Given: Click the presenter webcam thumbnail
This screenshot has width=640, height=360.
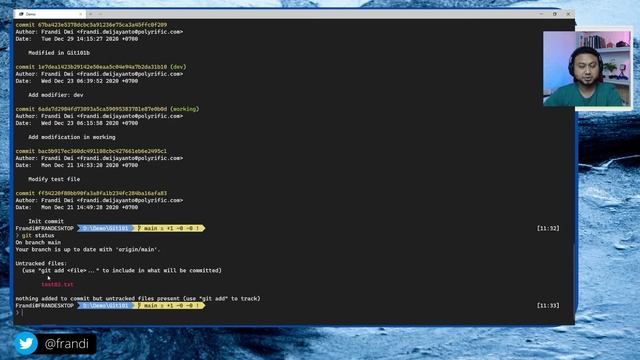Looking at the screenshot, I should 587,69.
